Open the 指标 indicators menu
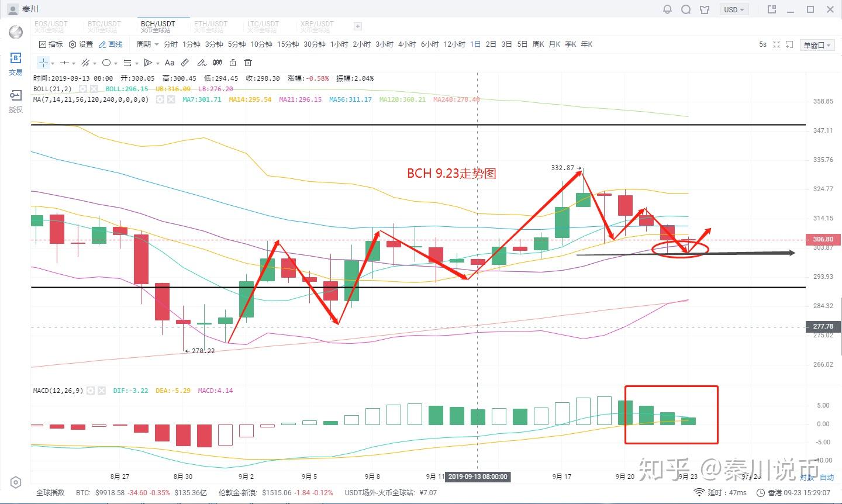Screen dimensions: 842x504 (51, 44)
